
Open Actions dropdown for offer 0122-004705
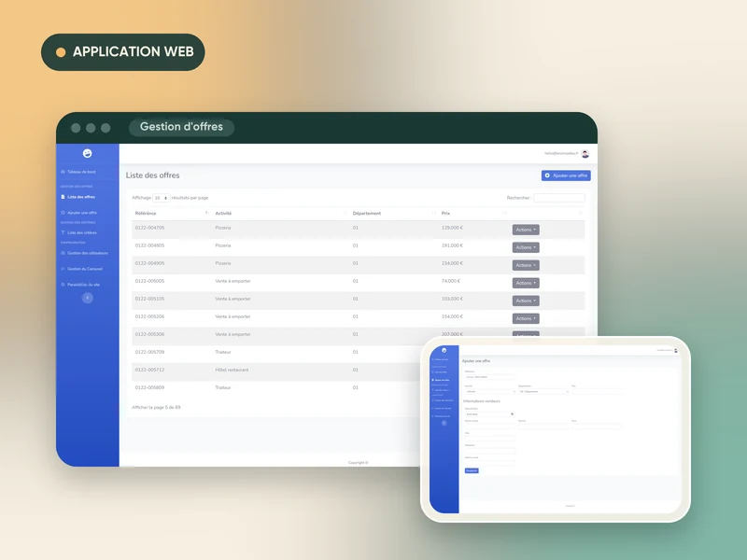526,230
